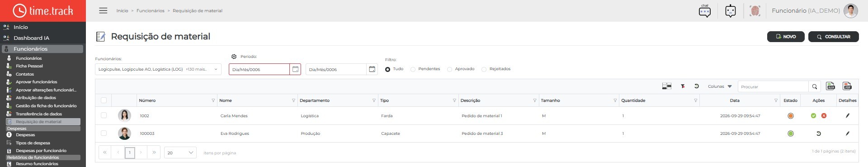
Task: Click the time.track logo
Action: coord(43,11)
